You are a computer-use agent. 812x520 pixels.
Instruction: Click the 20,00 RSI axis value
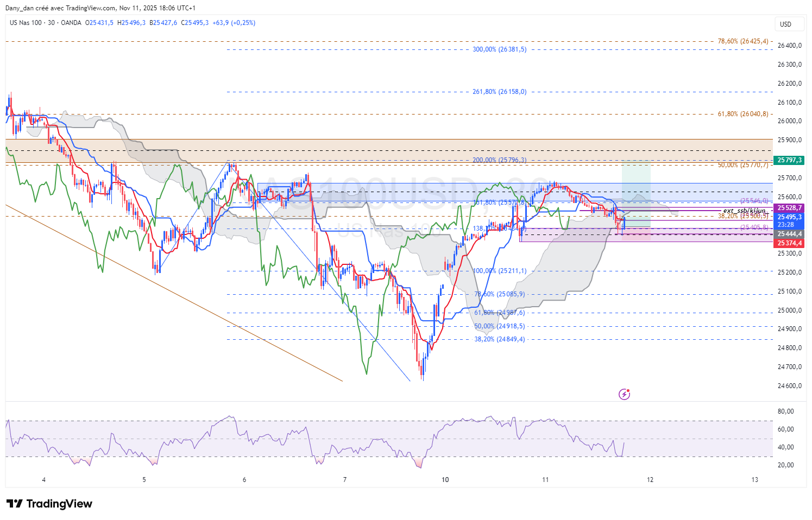coord(786,465)
